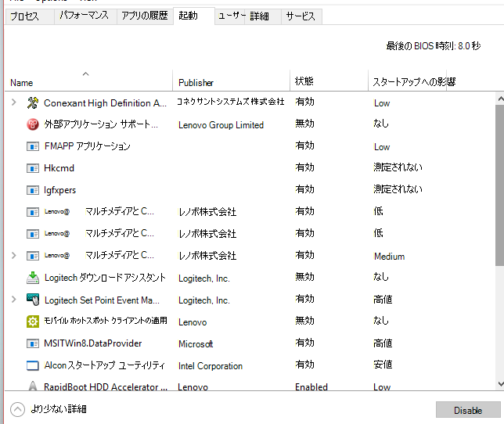Switch to the ユーザー tab
This screenshot has height=424, width=504.
[x=230, y=16]
